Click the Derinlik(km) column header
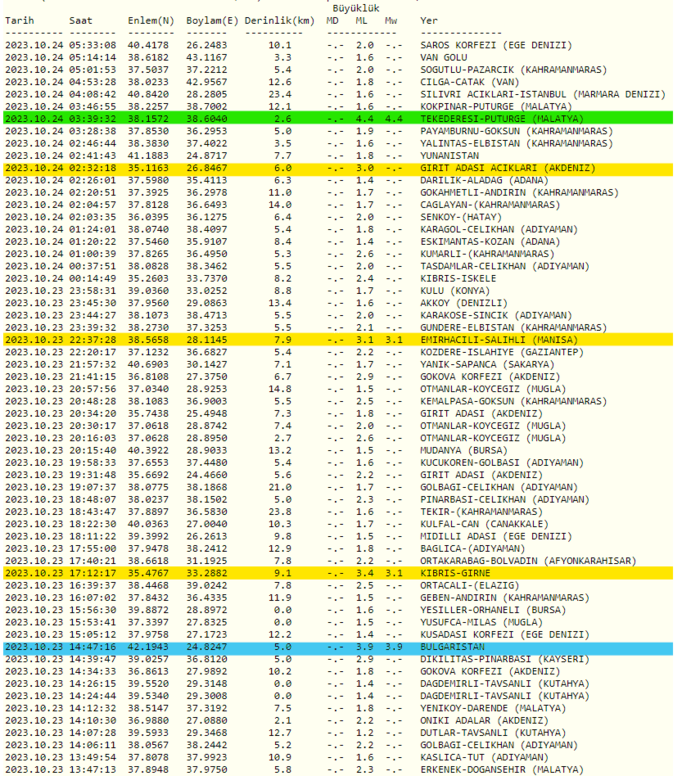The image size is (700, 776). coord(280,20)
